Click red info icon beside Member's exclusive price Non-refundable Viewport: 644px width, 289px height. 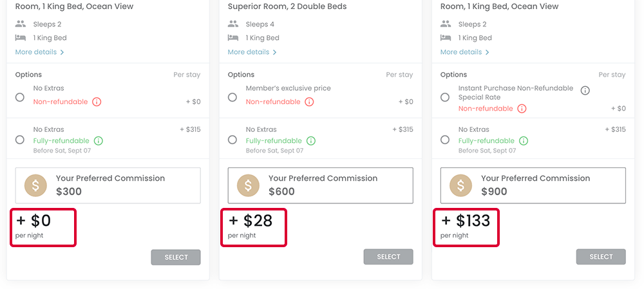tap(310, 102)
